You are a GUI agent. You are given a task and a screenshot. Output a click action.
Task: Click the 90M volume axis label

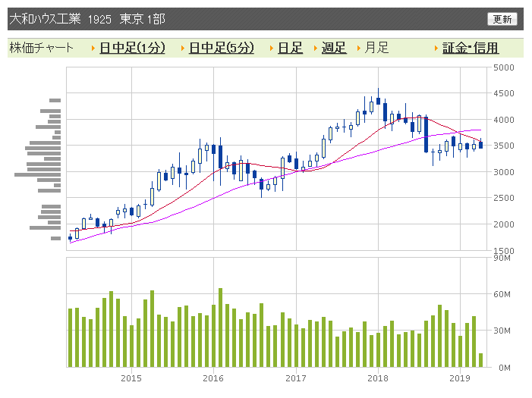[502, 259]
